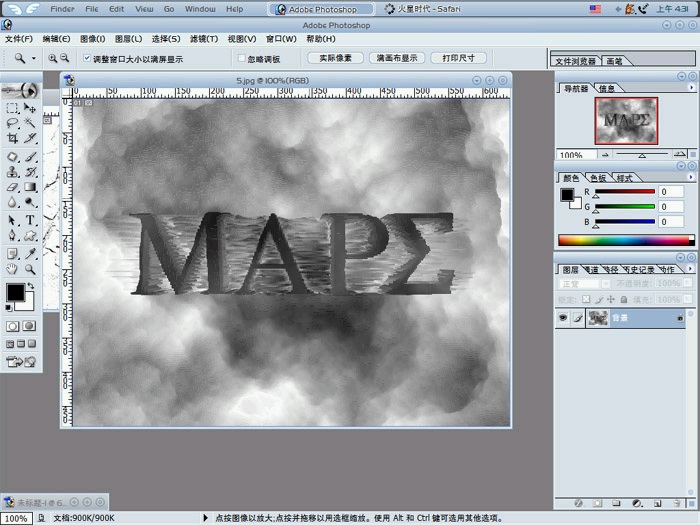This screenshot has height=525, width=700.
Task: Open the Navigator panel flyout menu
Action: [680, 88]
